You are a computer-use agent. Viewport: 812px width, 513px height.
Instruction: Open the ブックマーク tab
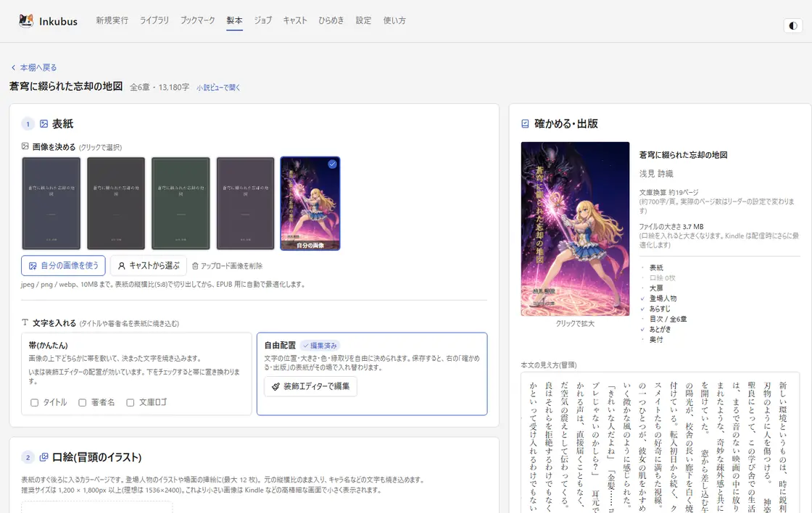click(197, 21)
